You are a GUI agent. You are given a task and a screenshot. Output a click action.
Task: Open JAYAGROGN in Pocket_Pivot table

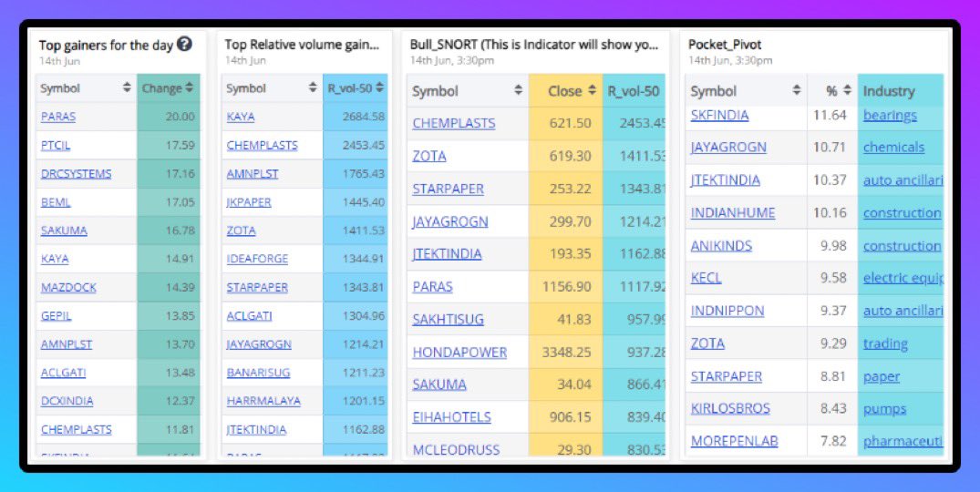coord(728,148)
